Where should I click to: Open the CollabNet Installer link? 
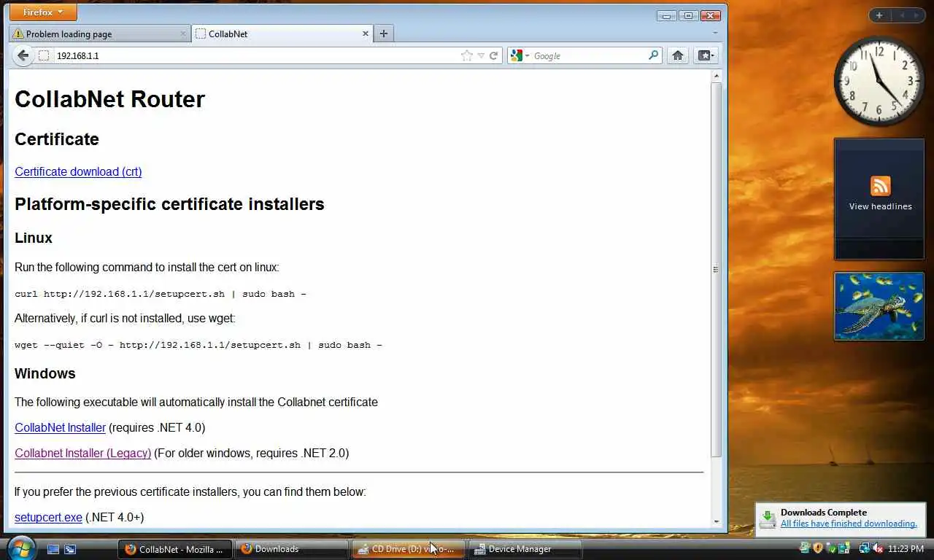60,427
